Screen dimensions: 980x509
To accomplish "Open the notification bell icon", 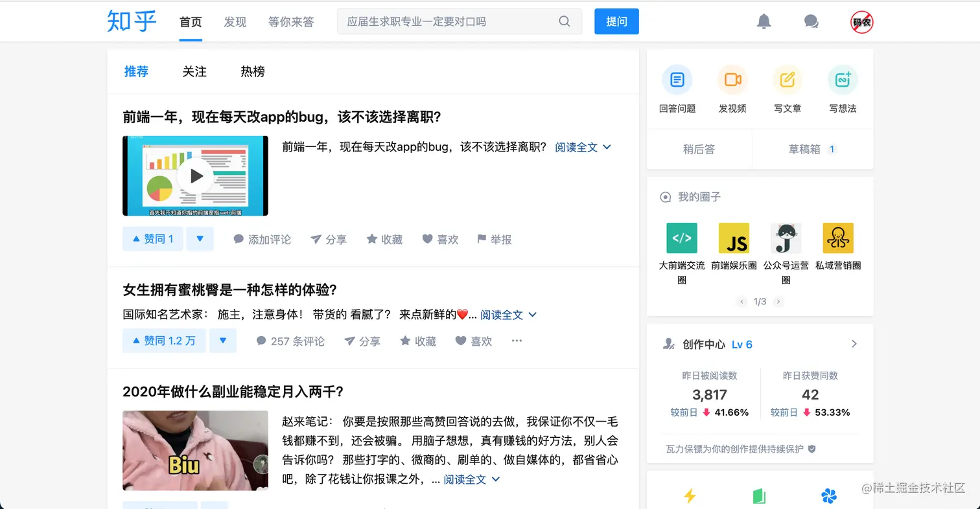I will pyautogui.click(x=764, y=21).
